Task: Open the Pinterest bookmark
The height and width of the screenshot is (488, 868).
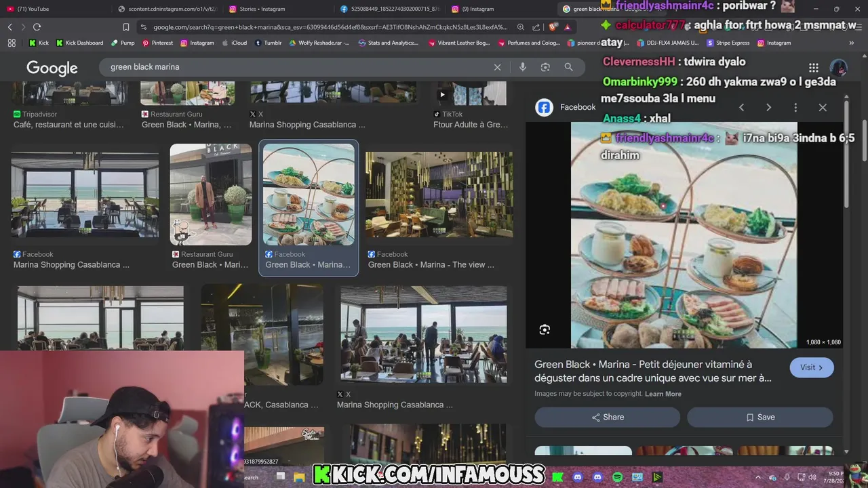Action: pos(157,43)
